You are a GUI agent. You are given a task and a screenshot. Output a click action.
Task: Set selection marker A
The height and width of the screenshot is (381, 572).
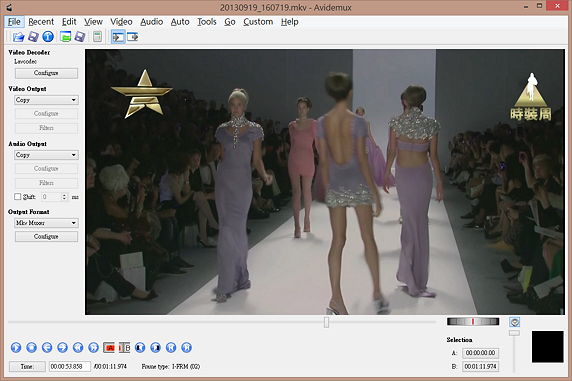109,347
